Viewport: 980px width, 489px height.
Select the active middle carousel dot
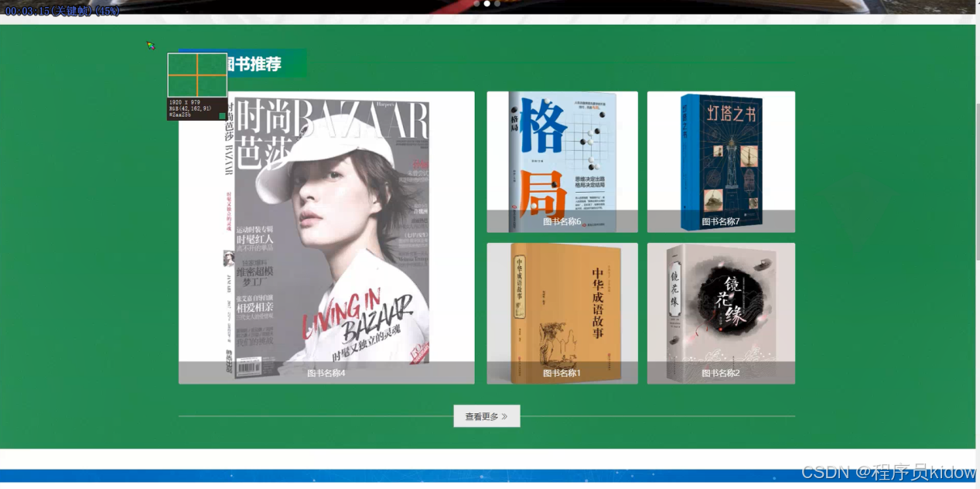487,4
